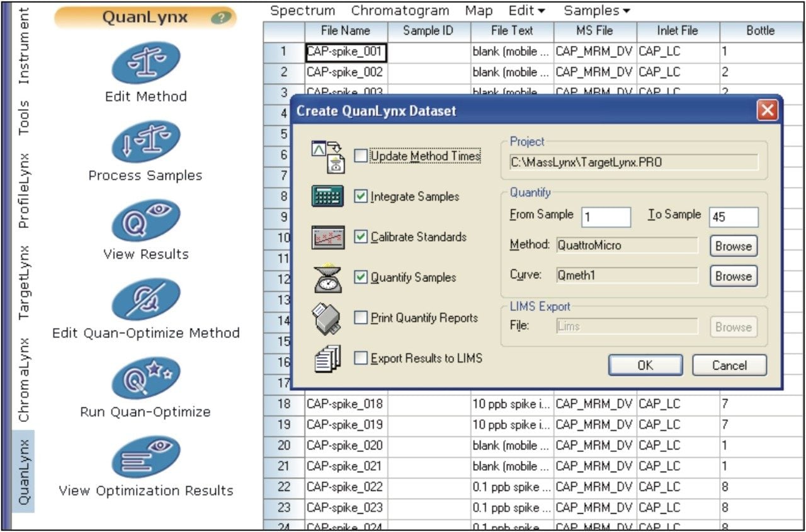The width and height of the screenshot is (806, 532).
Task: Open the Chromatogram menu
Action: 400,11
